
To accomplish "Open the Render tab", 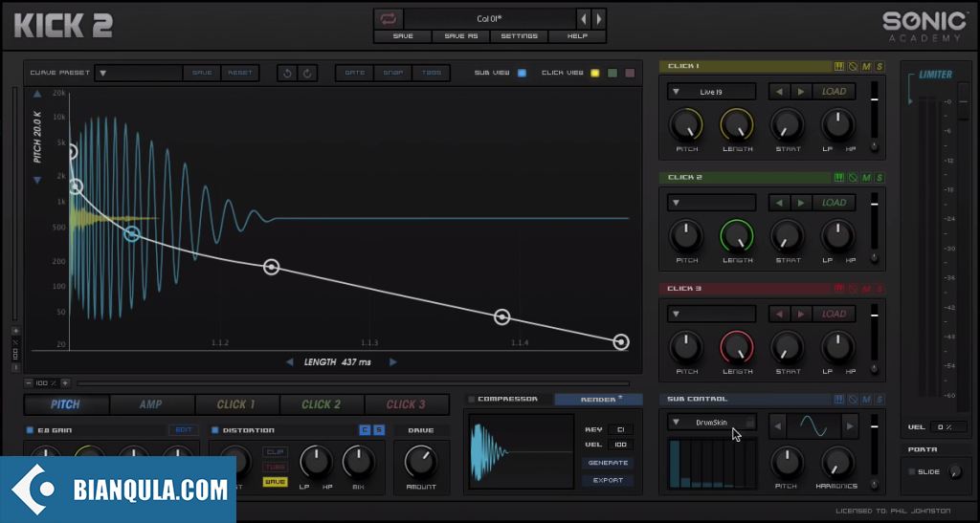I will pyautogui.click(x=598, y=400).
